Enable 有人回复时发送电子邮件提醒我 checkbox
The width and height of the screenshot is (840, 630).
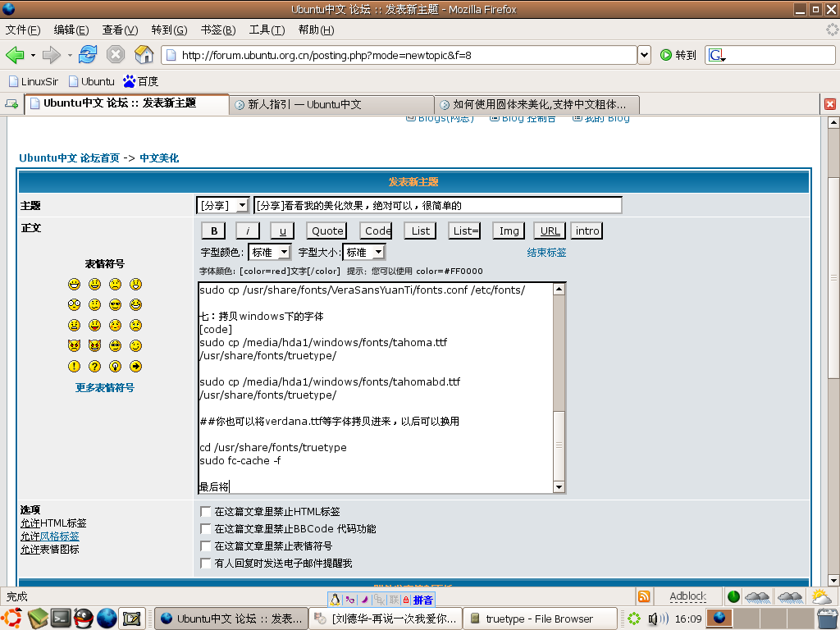pyautogui.click(x=205, y=563)
